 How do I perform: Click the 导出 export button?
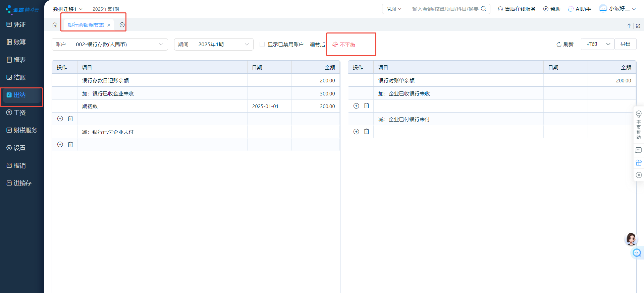pyautogui.click(x=625, y=44)
